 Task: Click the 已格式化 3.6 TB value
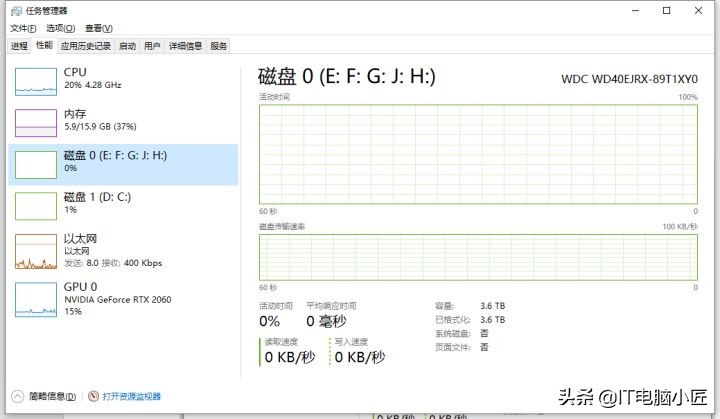click(493, 319)
